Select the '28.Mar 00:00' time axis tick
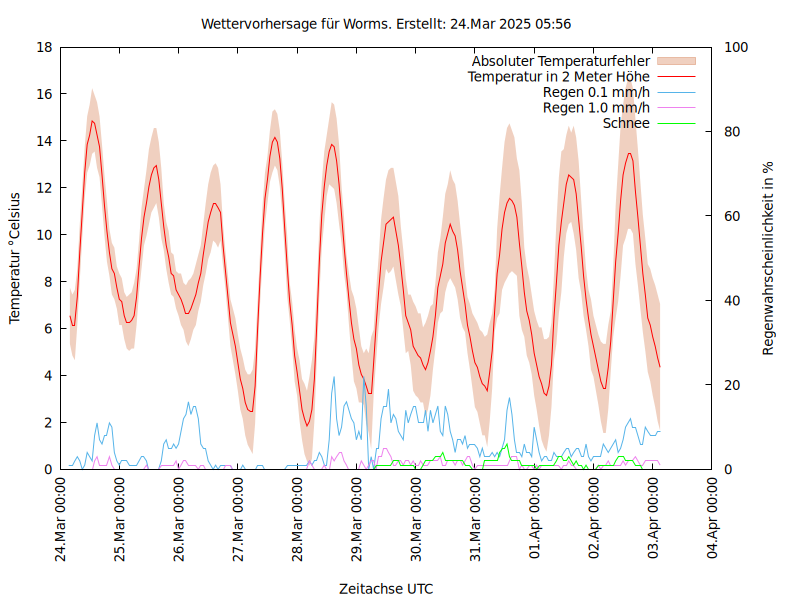The image size is (800, 600). click(298, 521)
